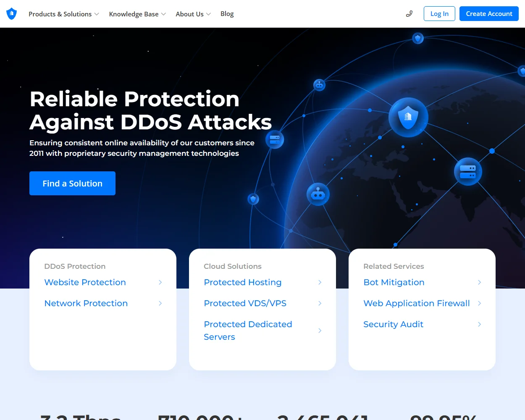Screen dimensions: 525x420
Task: Expand the Products & Solutions dropdown
Action: 63,14
